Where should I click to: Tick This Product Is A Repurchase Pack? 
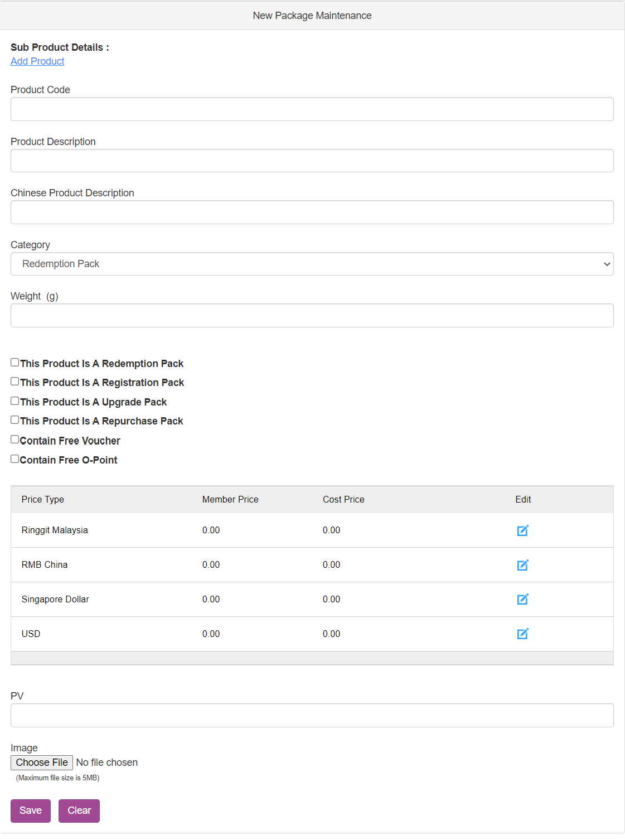point(15,420)
